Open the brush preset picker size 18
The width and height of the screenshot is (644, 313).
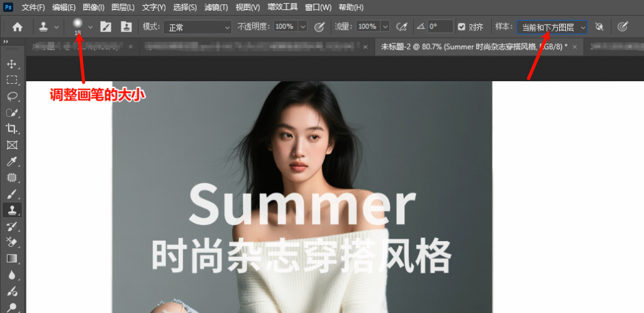point(77,25)
